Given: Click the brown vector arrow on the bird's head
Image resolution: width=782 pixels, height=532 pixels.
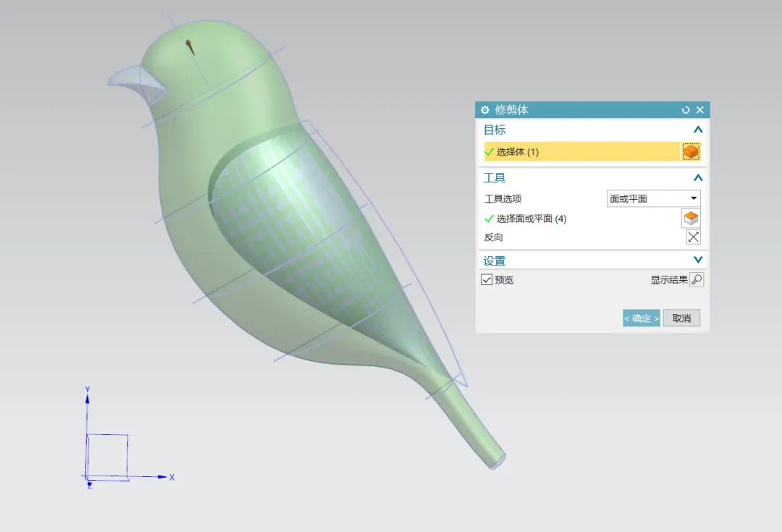Looking at the screenshot, I should tap(190, 47).
